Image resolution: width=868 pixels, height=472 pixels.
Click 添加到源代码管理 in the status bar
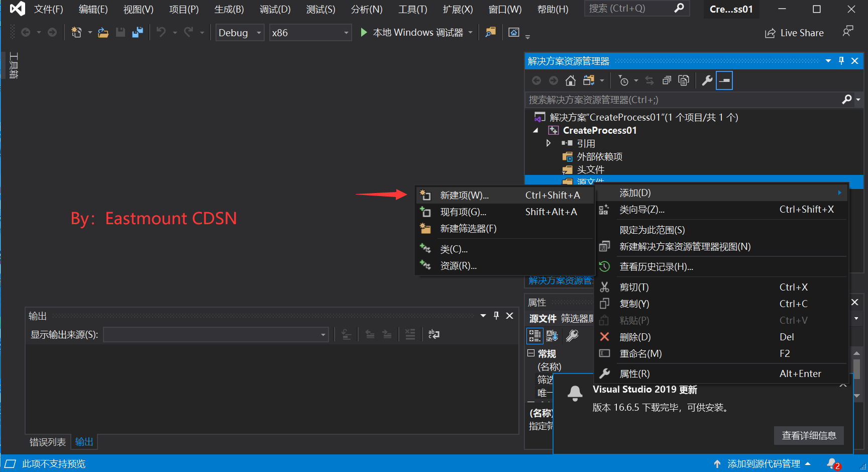pyautogui.click(x=764, y=464)
